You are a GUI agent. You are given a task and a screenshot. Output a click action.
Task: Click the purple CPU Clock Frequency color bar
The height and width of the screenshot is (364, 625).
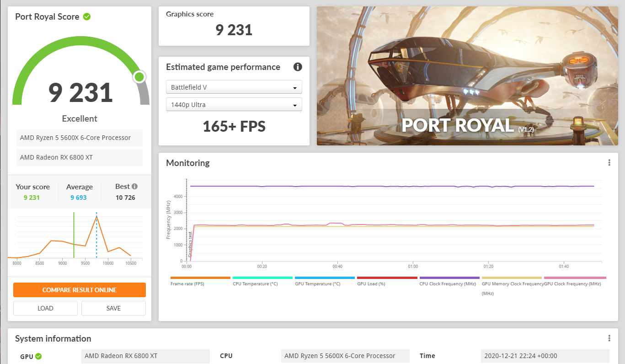tap(449, 278)
